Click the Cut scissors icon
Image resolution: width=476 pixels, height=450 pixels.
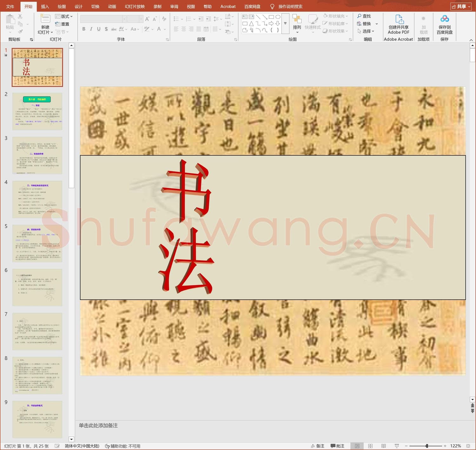click(x=20, y=16)
